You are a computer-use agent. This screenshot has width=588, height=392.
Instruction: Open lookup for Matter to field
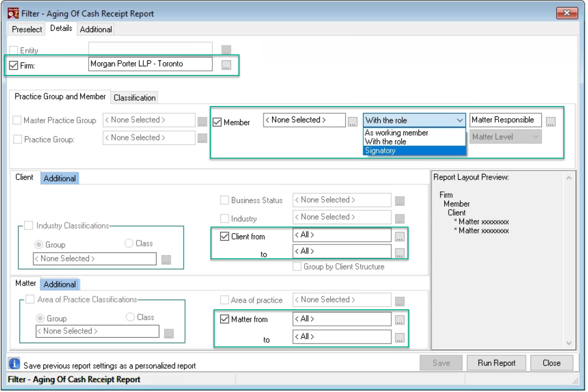[x=399, y=338]
